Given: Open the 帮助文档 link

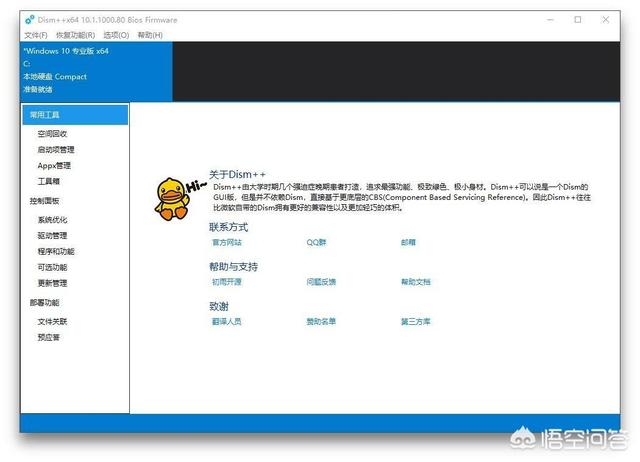Looking at the screenshot, I should (x=416, y=282).
